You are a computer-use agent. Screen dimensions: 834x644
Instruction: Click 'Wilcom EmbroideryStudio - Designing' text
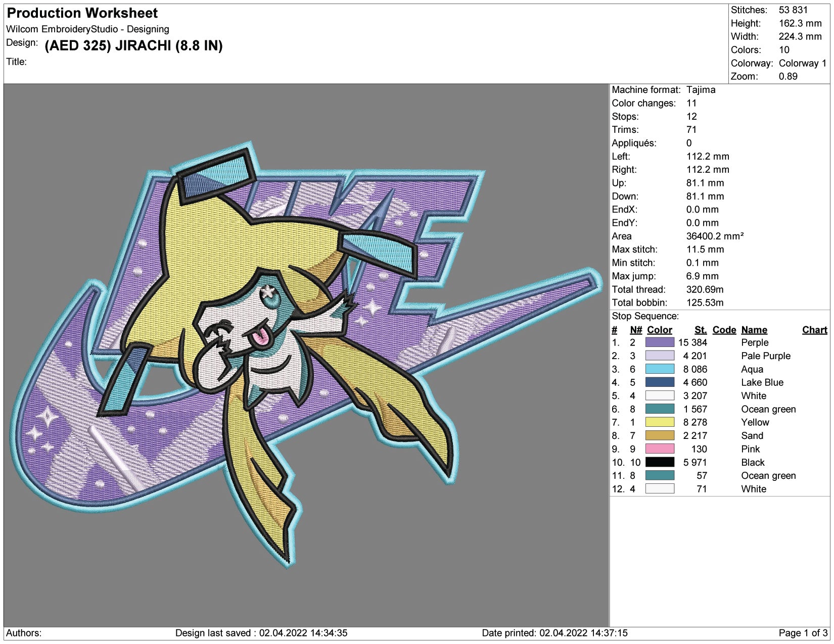(x=87, y=29)
